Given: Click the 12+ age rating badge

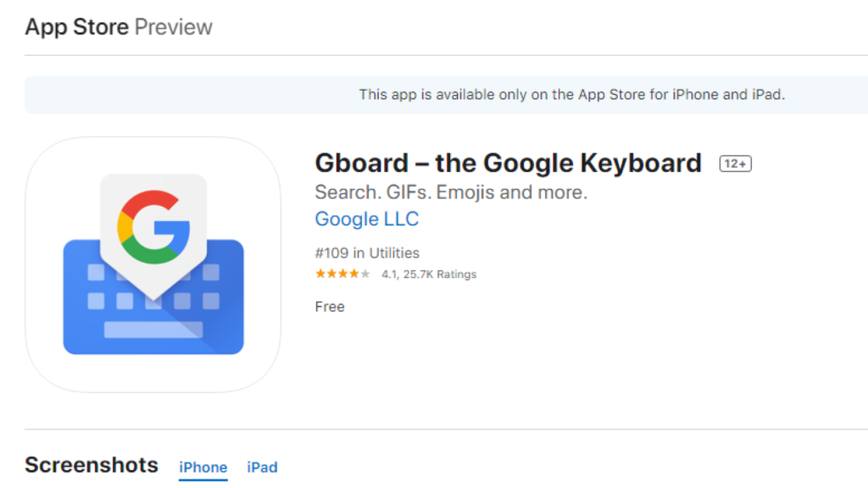Looking at the screenshot, I should click(x=734, y=163).
